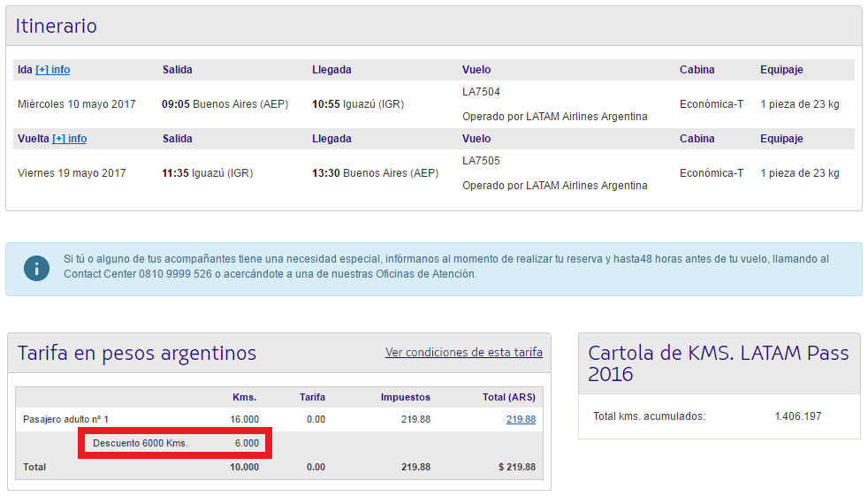This screenshot has height=496, width=868.
Task: Open the Ida [+] info link
Action: point(52,70)
